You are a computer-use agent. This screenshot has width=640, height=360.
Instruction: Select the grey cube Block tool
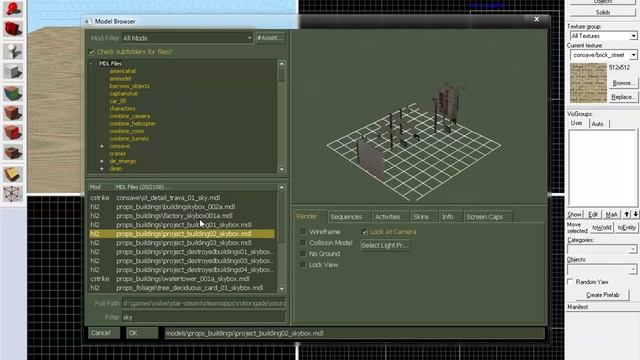13,71
